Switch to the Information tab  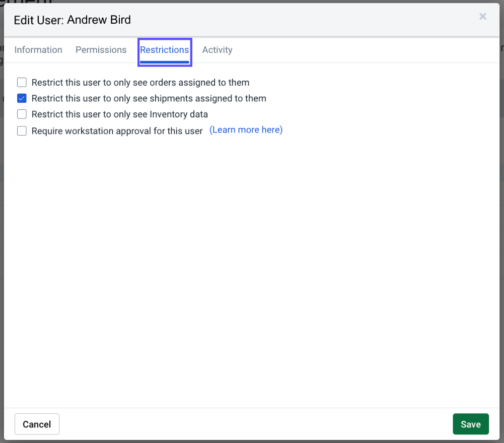click(38, 49)
